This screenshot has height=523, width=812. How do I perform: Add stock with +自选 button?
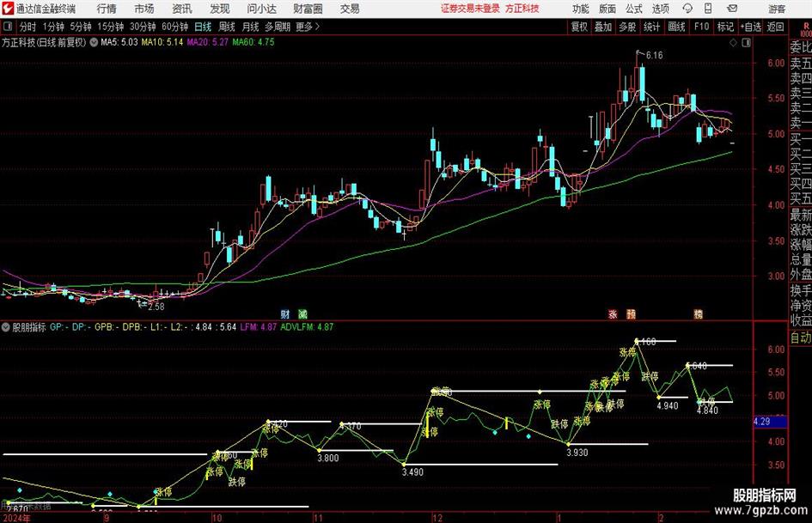[x=750, y=27]
